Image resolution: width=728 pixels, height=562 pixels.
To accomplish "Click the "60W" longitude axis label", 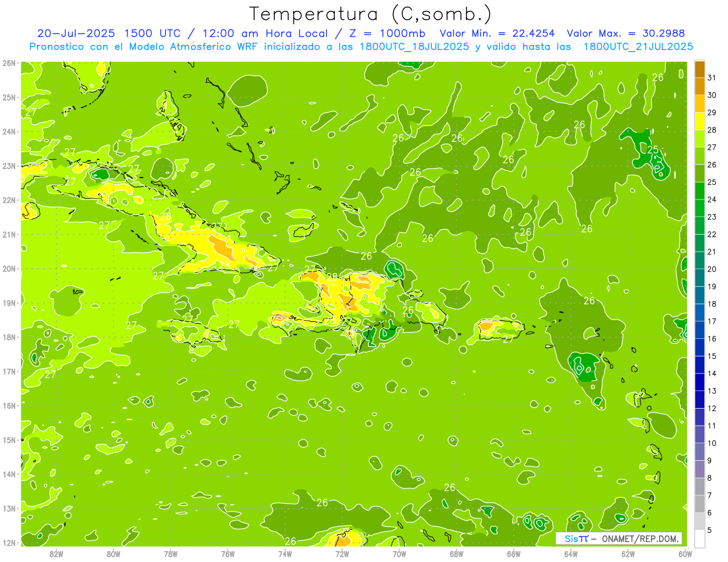I will coord(685,554).
